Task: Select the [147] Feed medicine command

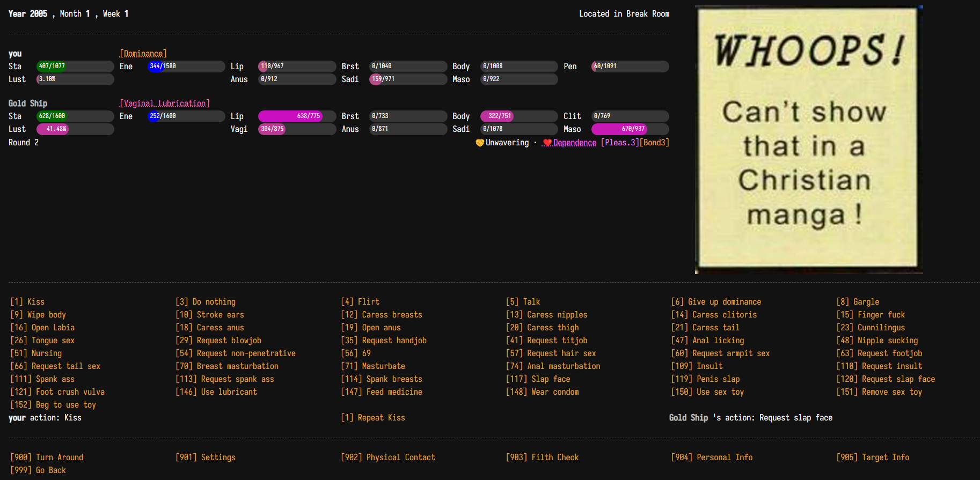Action: point(382,392)
